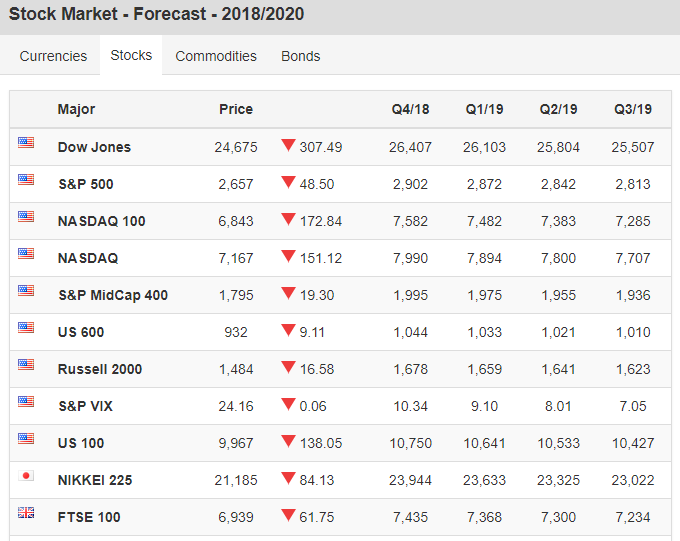Open the US 100 index link
The height and width of the screenshot is (541, 680).
click(x=81, y=443)
